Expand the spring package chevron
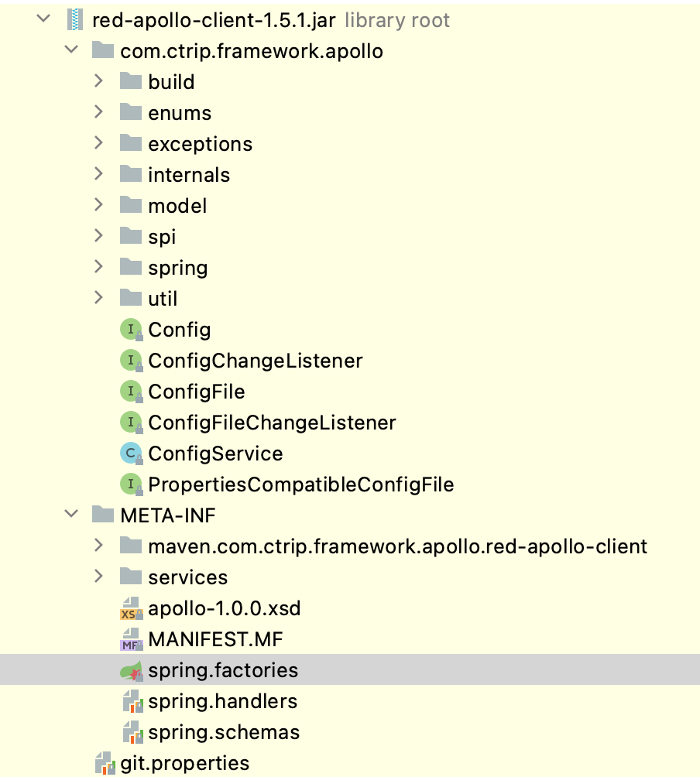This screenshot has height=777, width=700. click(98, 267)
